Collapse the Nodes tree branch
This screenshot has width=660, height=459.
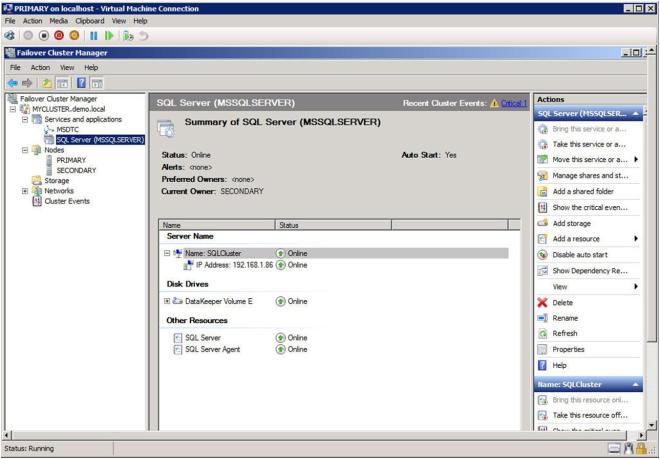(x=25, y=150)
